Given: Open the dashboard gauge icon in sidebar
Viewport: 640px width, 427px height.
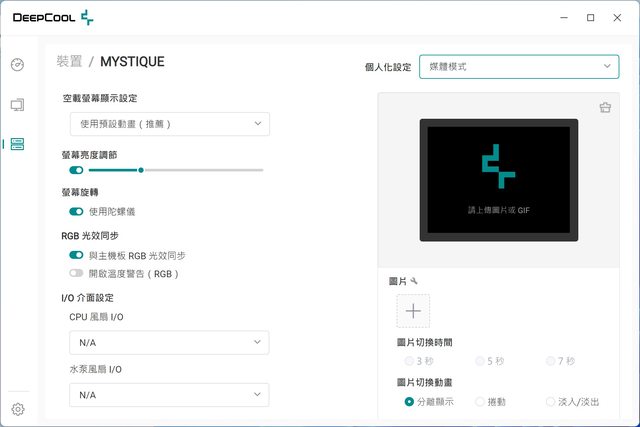Looking at the screenshot, I should coord(17,65).
